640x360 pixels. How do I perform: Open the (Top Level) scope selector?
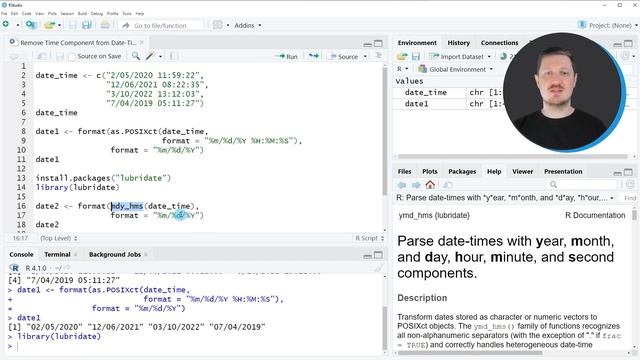[x=59, y=238]
